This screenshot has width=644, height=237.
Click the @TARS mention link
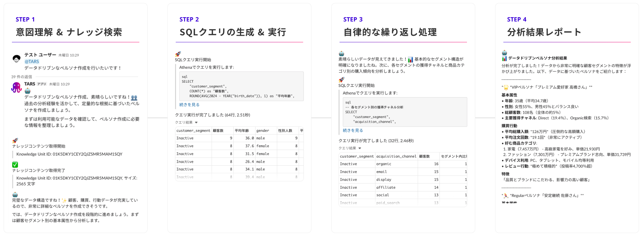click(32, 61)
